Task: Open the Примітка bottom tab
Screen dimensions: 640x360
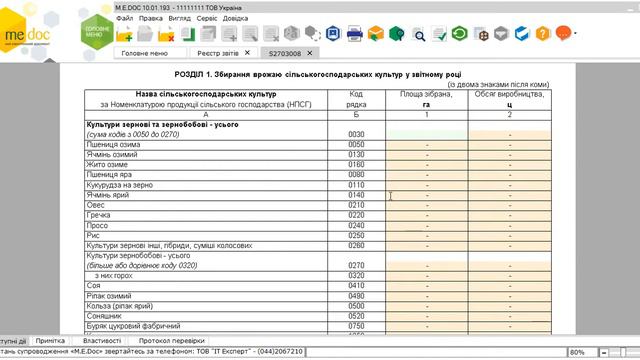Action: (x=50, y=340)
